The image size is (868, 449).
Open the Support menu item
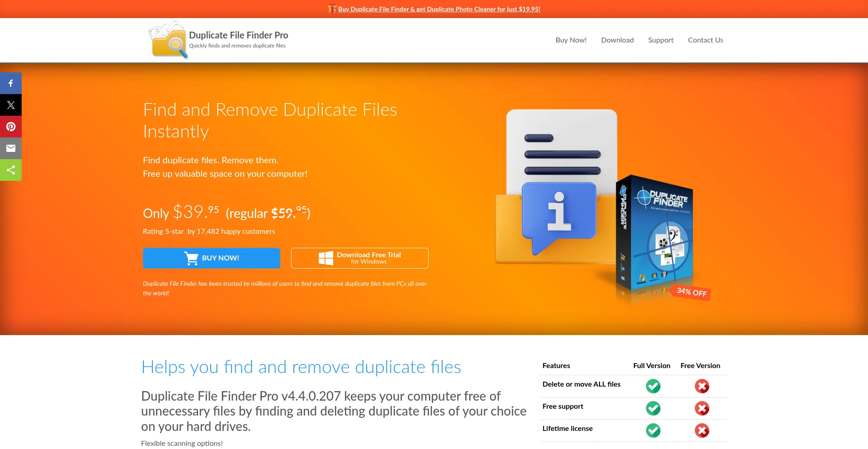660,40
